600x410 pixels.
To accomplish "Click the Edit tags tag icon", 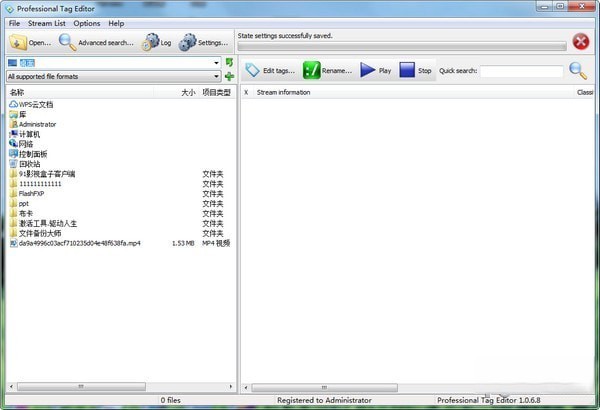I will click(252, 70).
